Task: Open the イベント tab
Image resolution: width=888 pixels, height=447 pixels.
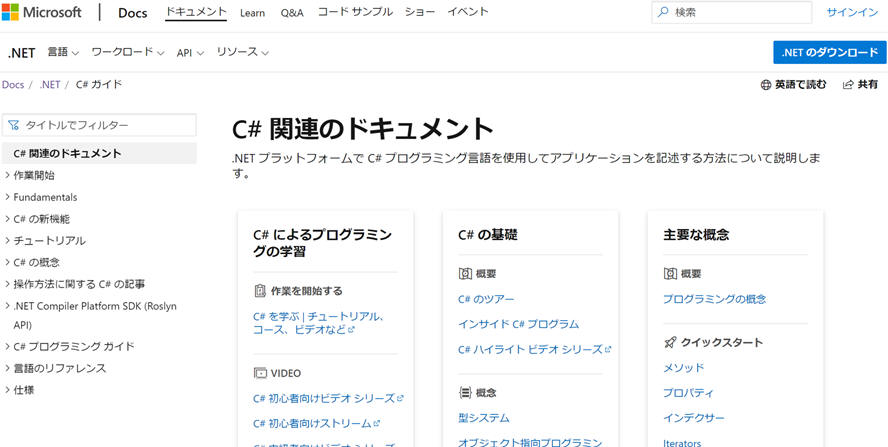Action: pyautogui.click(x=468, y=12)
